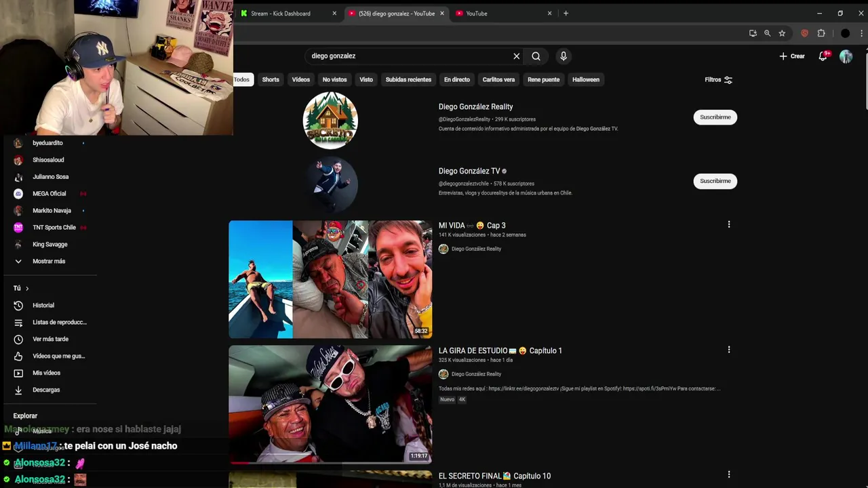868x488 pixels.
Task: Open options menu for MI VIDA Cap 3
Action: tap(729, 224)
